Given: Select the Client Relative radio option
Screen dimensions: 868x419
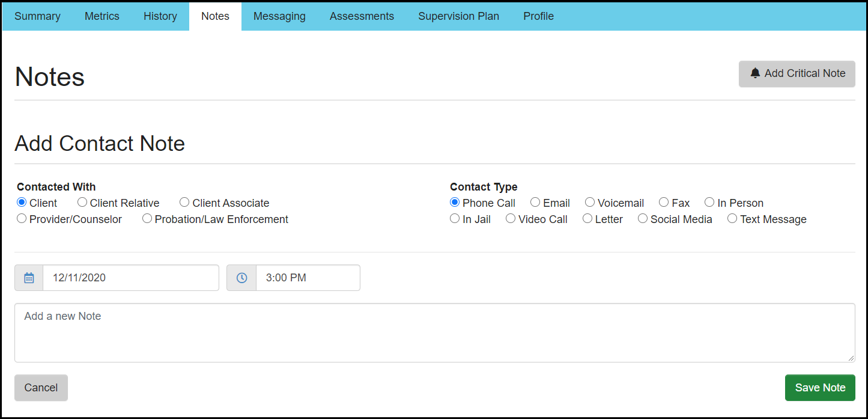Looking at the screenshot, I should click(82, 203).
